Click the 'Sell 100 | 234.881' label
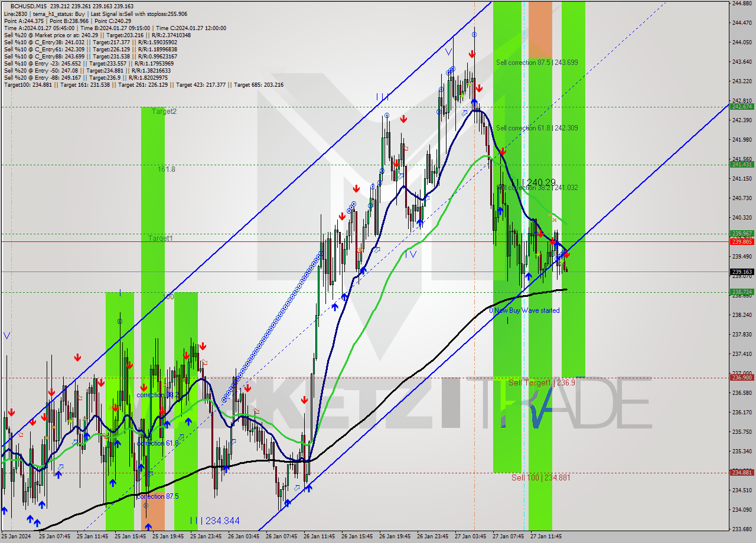The image size is (756, 543). [541, 477]
